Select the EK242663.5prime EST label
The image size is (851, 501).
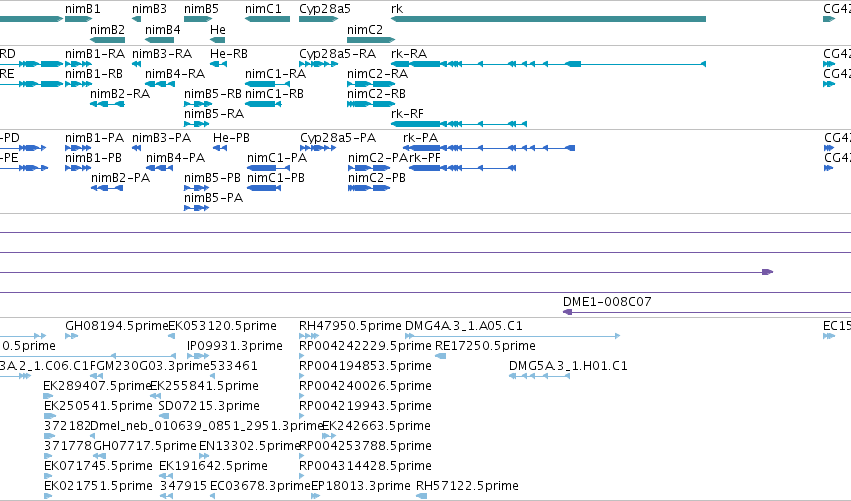pyautogui.click(x=377, y=426)
